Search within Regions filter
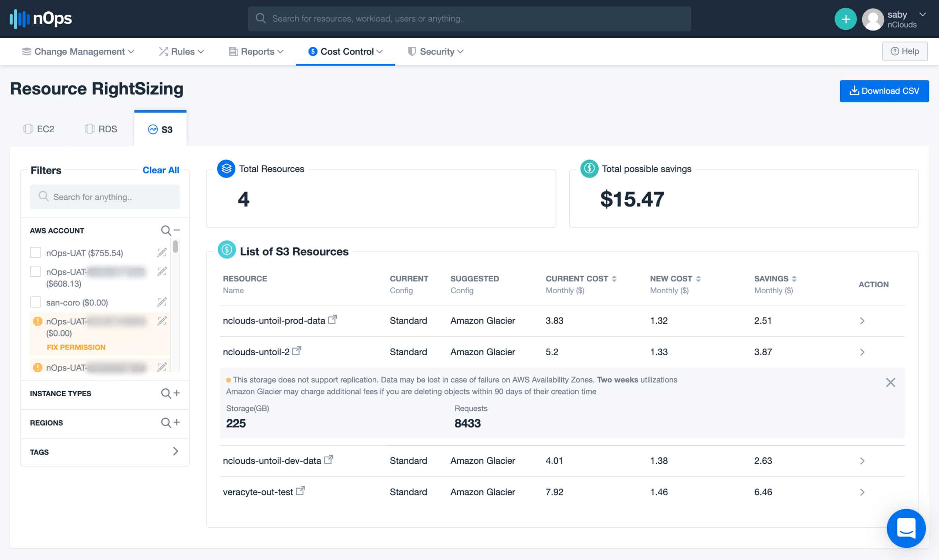The image size is (939, 560). point(166,422)
